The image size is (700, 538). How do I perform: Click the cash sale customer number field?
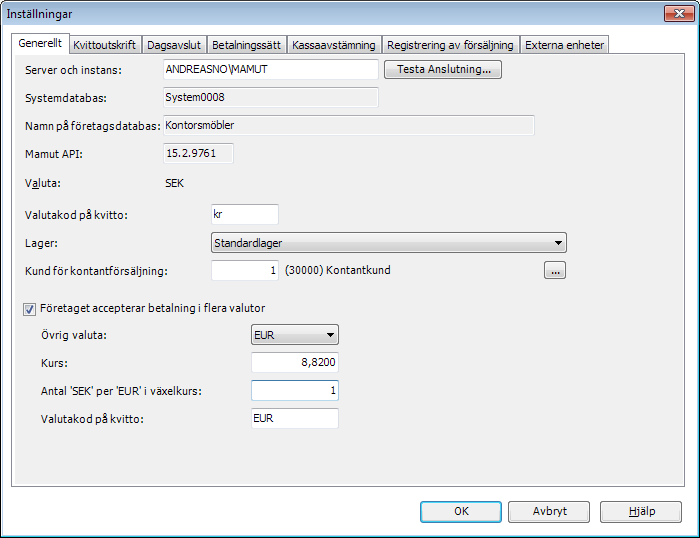245,271
